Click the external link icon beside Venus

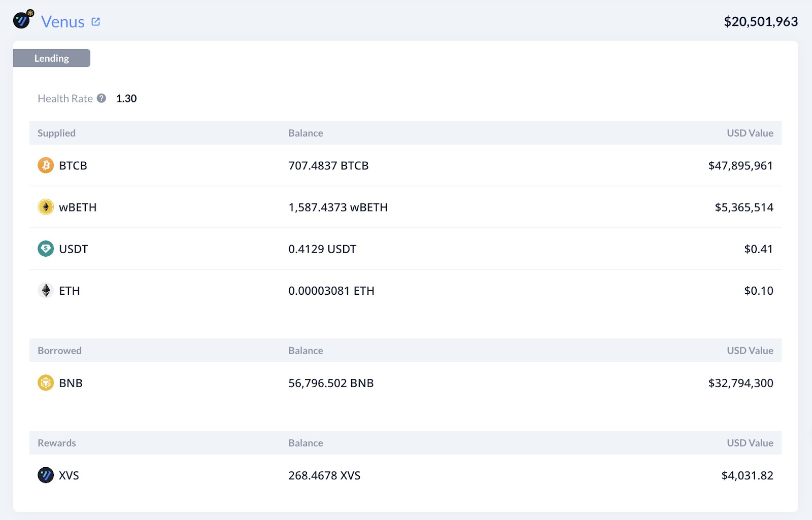tap(96, 21)
